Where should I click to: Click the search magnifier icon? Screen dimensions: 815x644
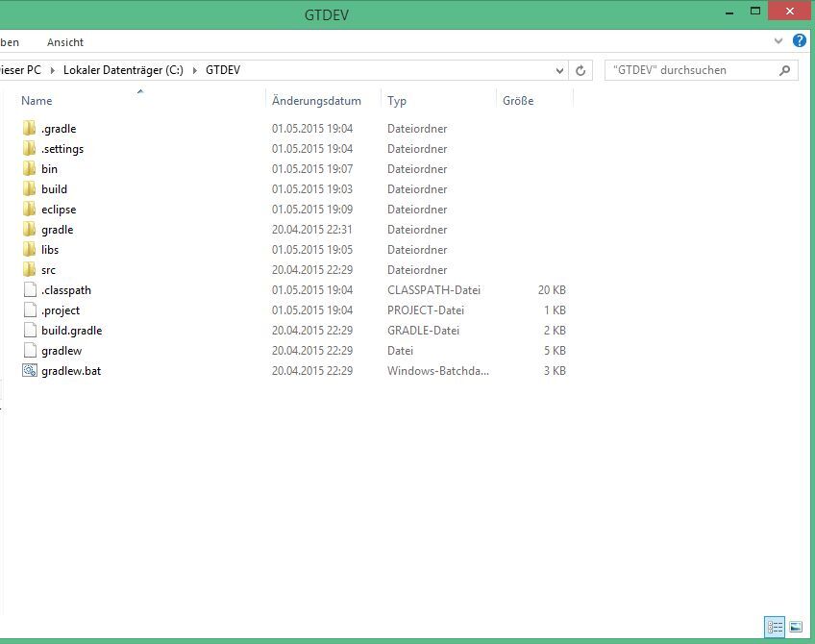point(785,70)
